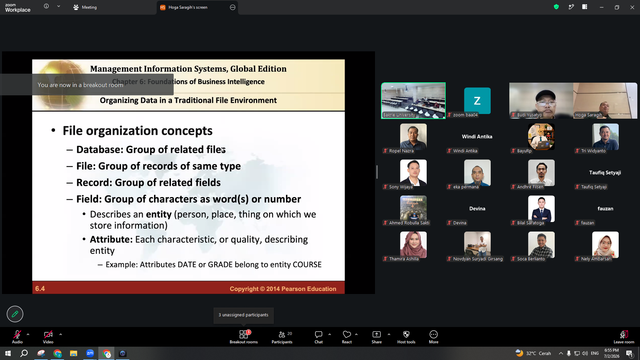Select Tri Widyanto's participant tile

(605, 137)
